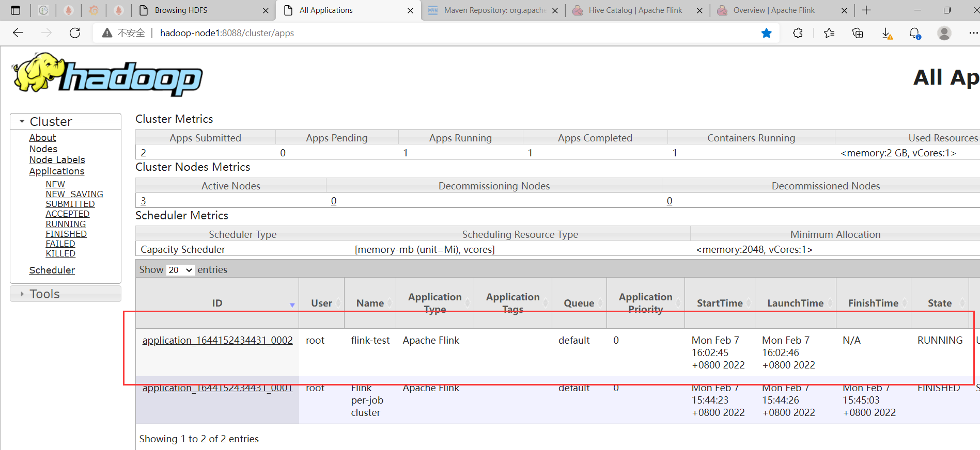The width and height of the screenshot is (980, 450).
Task: Open application_1644152434431_0002 details
Action: pos(217,340)
